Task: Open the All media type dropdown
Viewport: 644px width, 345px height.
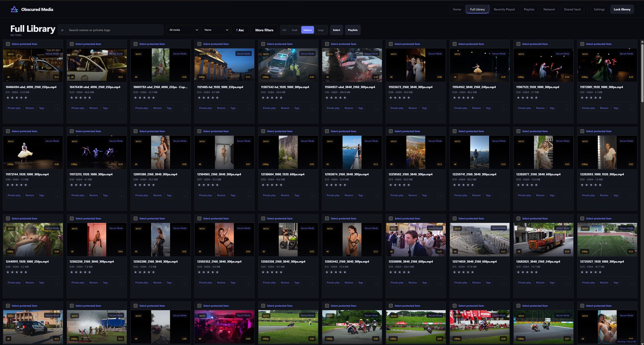Action: tap(183, 30)
